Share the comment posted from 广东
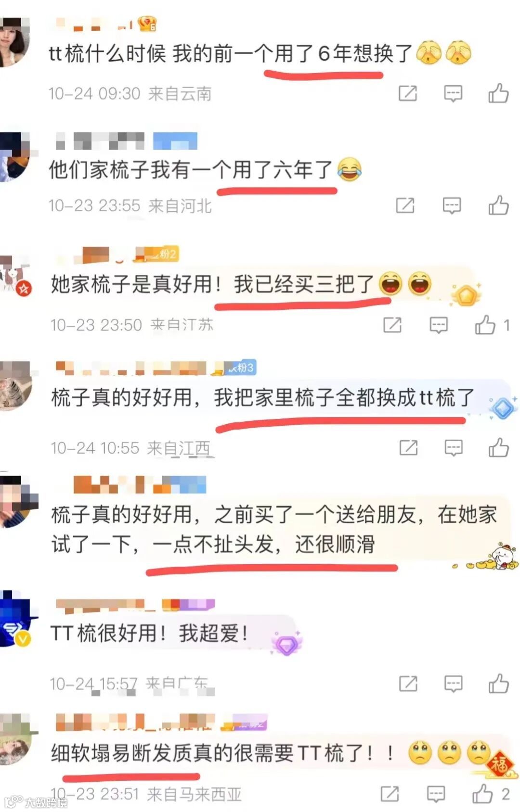 click(408, 684)
